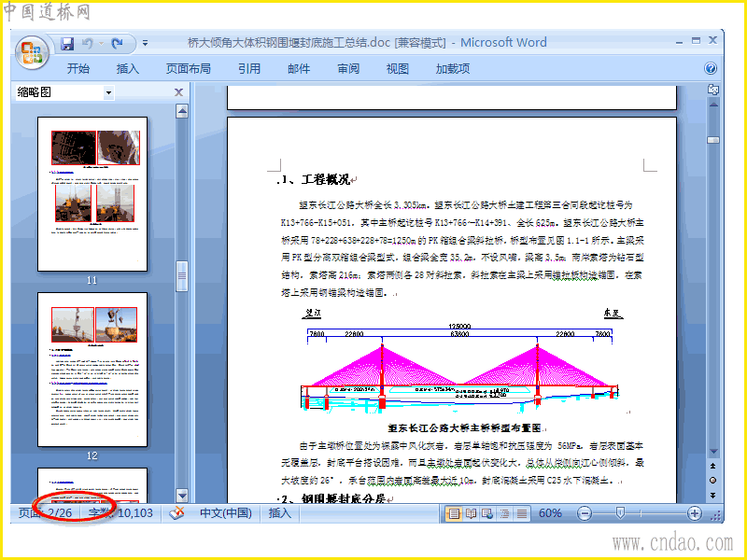Change language 中文(中国) in status bar
Viewport: 747px width, 560px height.
click(x=226, y=512)
